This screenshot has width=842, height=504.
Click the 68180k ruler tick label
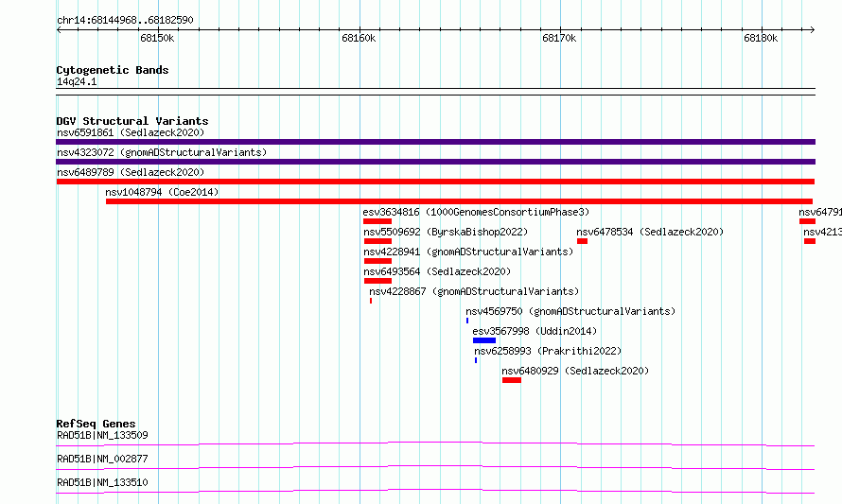click(x=761, y=38)
